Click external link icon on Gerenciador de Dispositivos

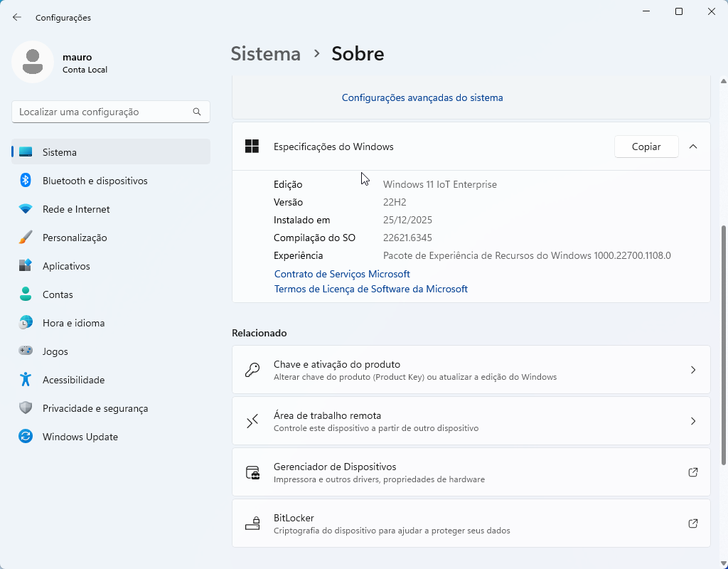692,472
